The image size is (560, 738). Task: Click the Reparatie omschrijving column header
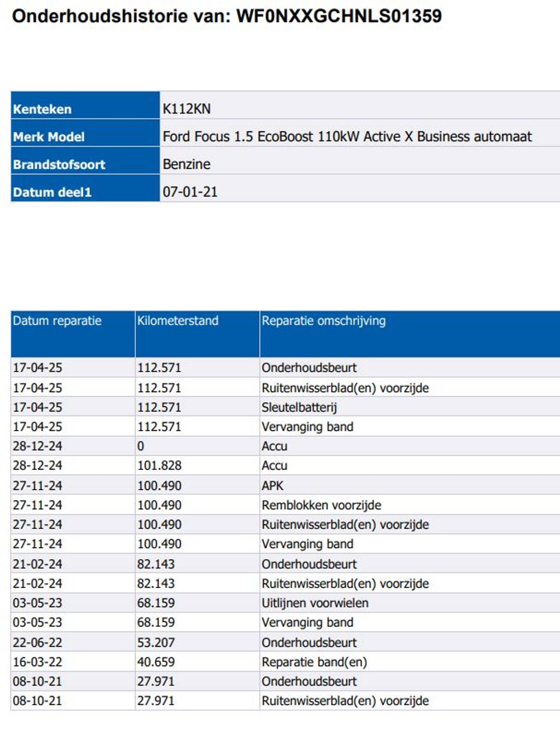[323, 321]
